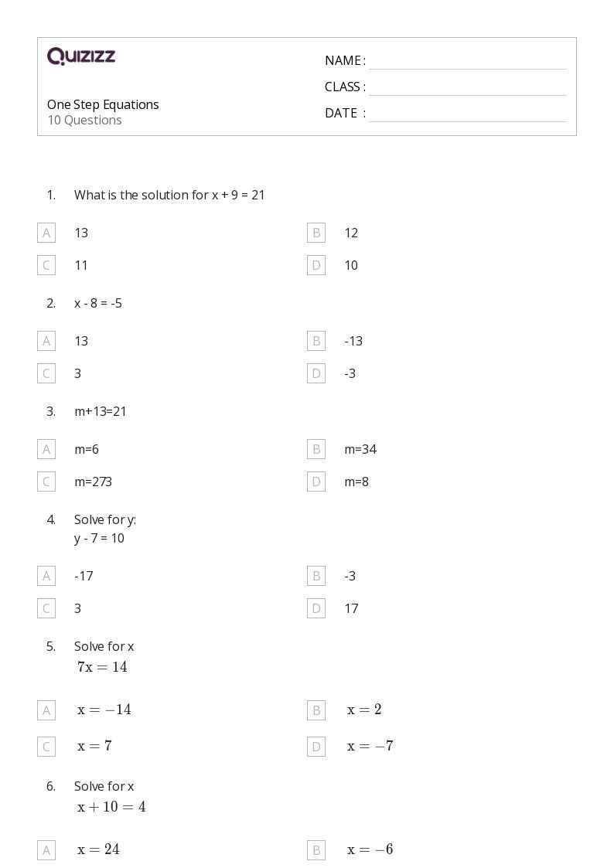
Task: Mark option D answer 10
Action: coord(316,265)
